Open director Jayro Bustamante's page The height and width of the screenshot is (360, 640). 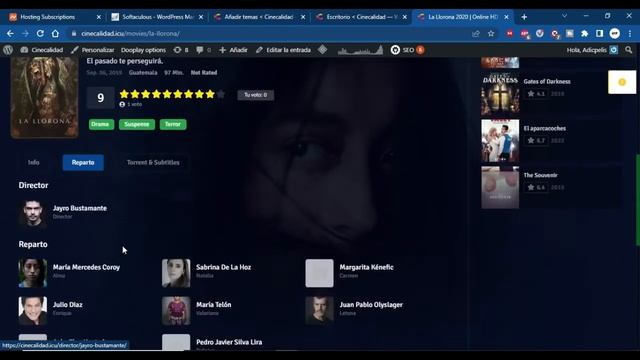point(80,208)
